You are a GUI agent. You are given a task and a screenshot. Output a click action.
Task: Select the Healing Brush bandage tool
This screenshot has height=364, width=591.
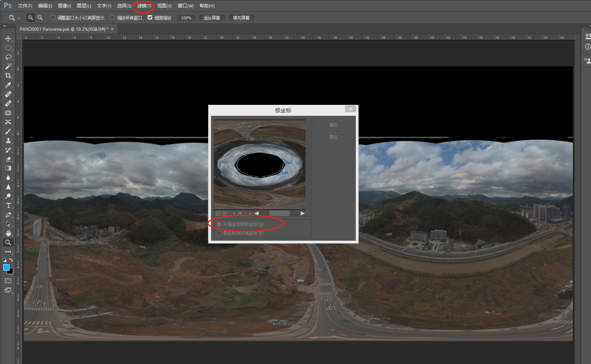[8, 104]
